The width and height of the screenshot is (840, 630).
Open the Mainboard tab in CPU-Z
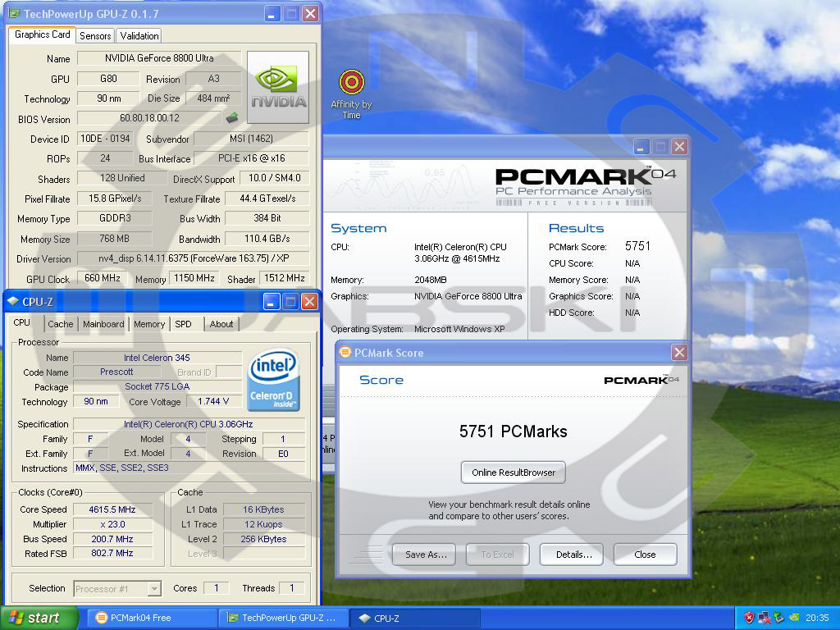tap(103, 323)
